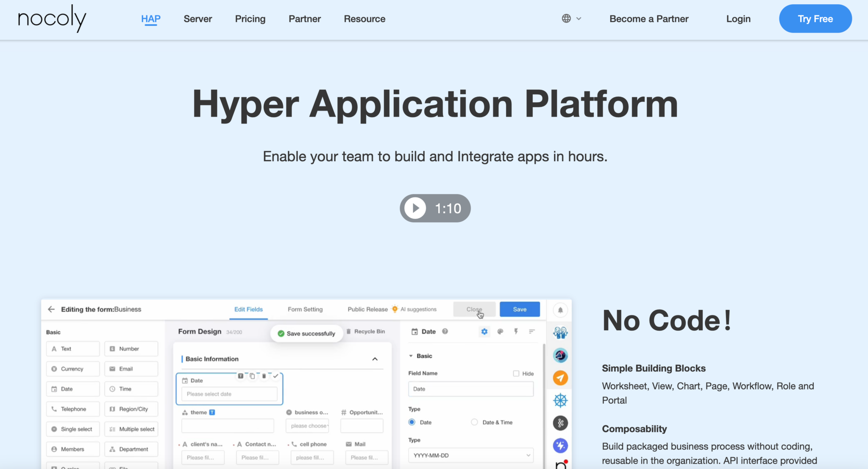The width and height of the screenshot is (868, 469).
Task: Click the lightning events icon in Date panel
Action: [516, 332]
